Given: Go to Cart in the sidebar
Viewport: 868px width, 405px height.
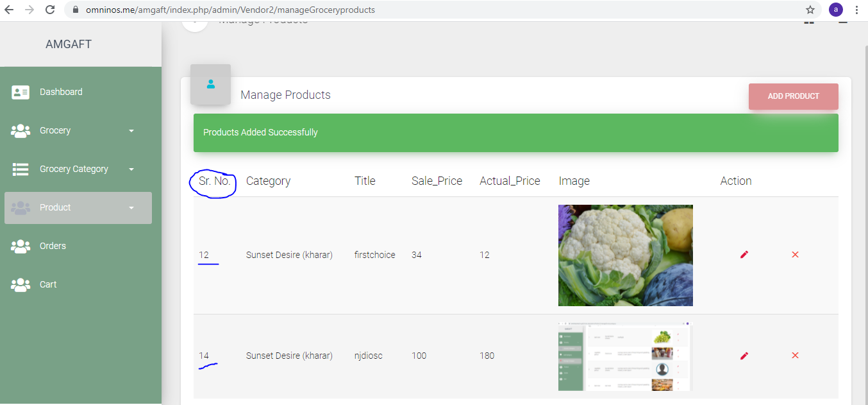Looking at the screenshot, I should click(48, 284).
